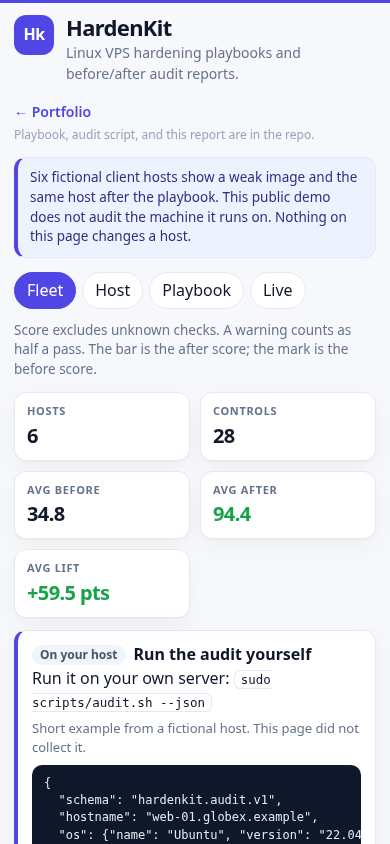Switch to the Live tab
Viewport: 390px width, 844px height.
278,291
